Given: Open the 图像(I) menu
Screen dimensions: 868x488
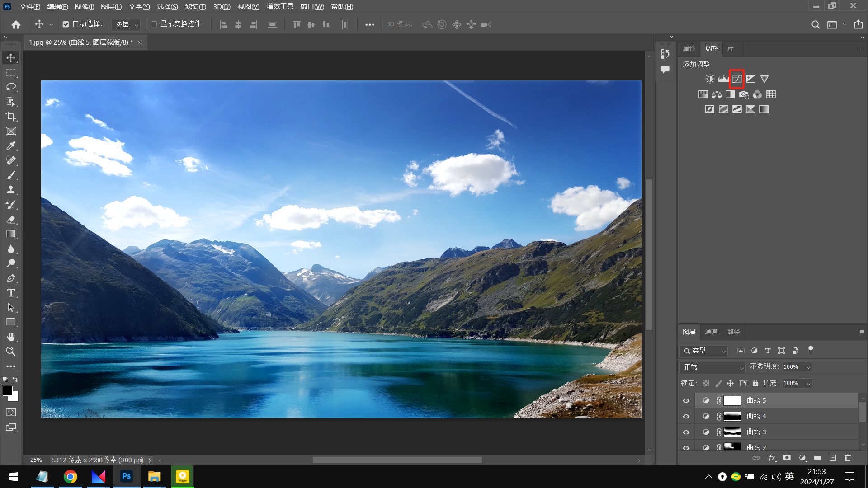Looking at the screenshot, I should pyautogui.click(x=85, y=6).
